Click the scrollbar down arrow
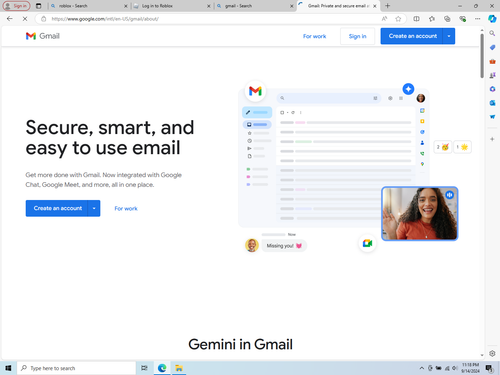This screenshot has width=500, height=375. [482, 355]
